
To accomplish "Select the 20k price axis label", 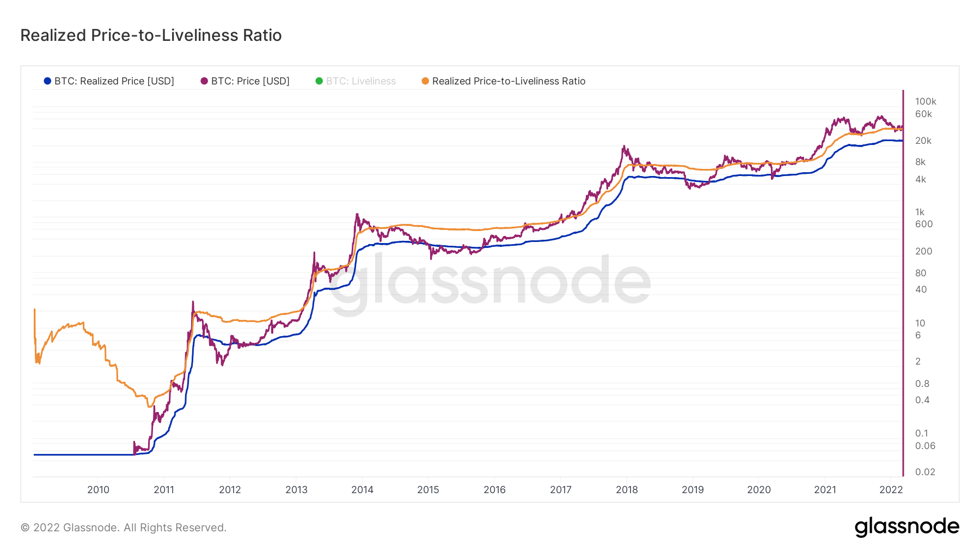I will [x=923, y=141].
